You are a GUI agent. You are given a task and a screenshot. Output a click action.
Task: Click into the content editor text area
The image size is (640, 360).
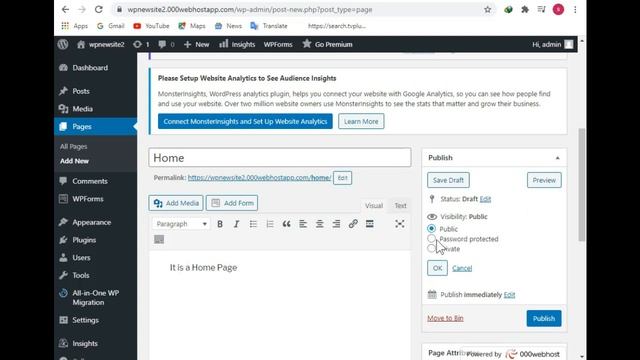[280, 304]
